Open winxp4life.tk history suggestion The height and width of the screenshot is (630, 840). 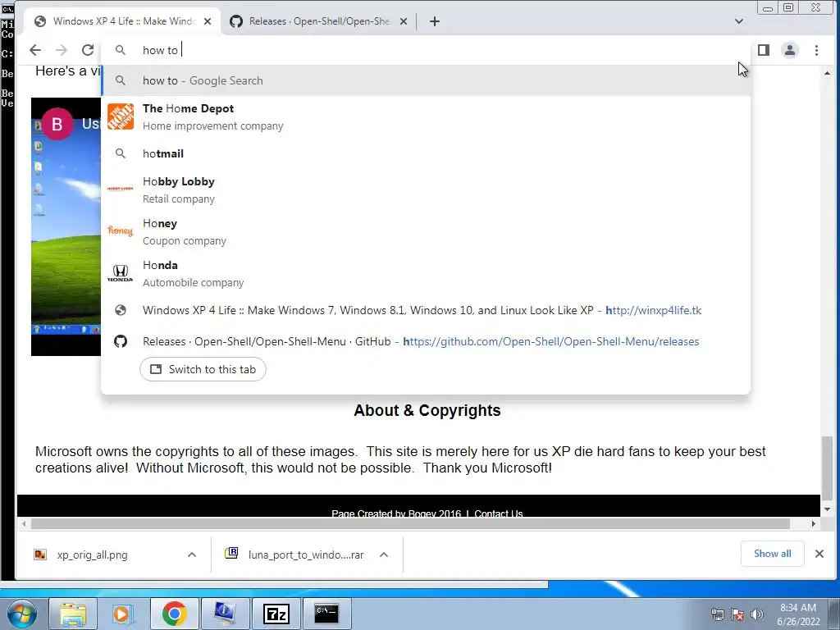click(426, 310)
